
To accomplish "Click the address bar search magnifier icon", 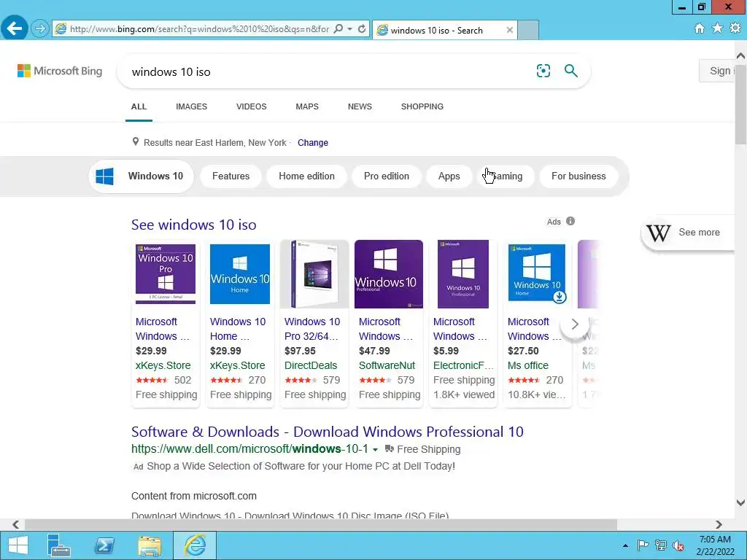I will tap(338, 29).
